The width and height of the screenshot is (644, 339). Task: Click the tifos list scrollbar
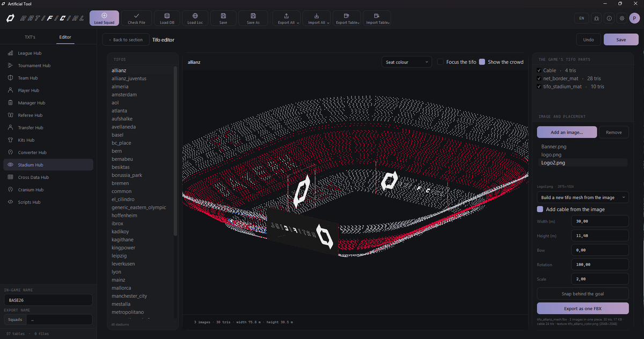[175, 150]
